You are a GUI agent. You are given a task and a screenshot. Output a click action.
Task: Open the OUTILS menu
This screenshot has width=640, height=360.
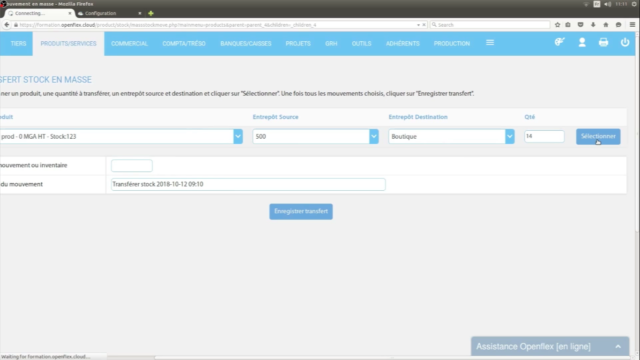point(362,43)
